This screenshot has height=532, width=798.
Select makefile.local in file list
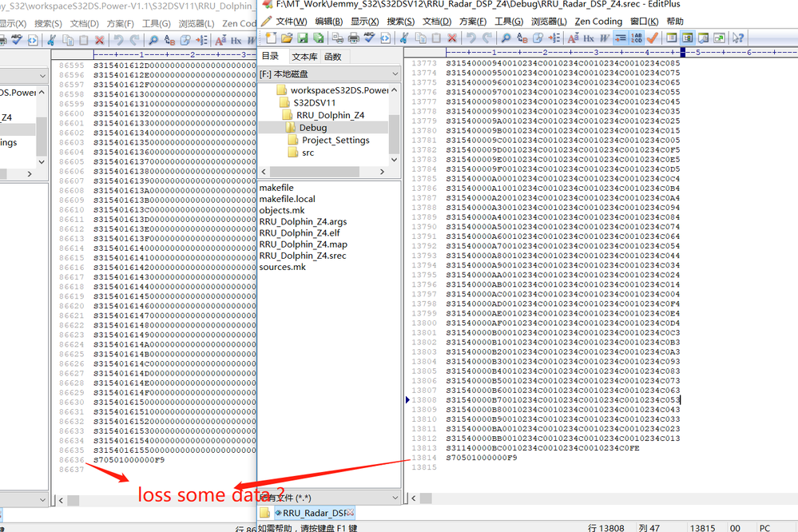point(287,199)
